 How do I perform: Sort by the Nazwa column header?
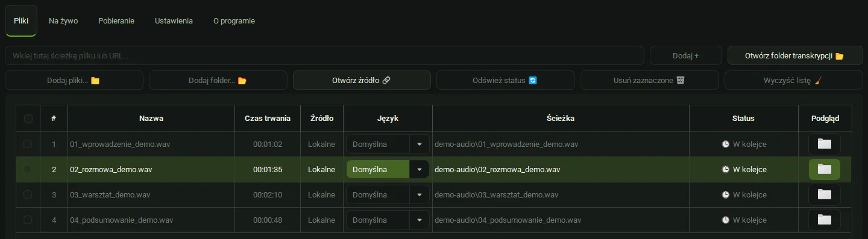[x=151, y=119]
